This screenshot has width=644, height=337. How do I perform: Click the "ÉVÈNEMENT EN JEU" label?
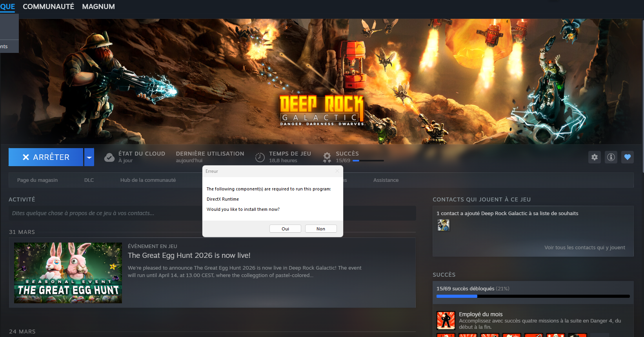point(153,246)
